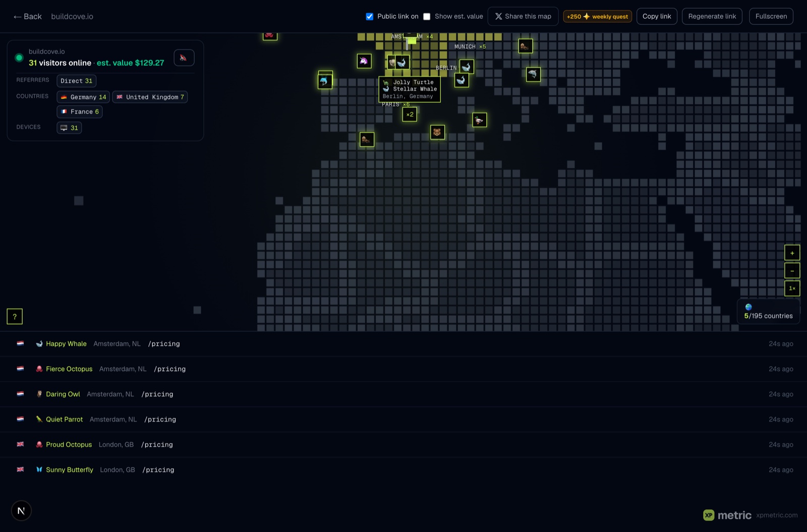Click the MUNICH ×5 city label
The width and height of the screenshot is (807, 532).
click(470, 46)
